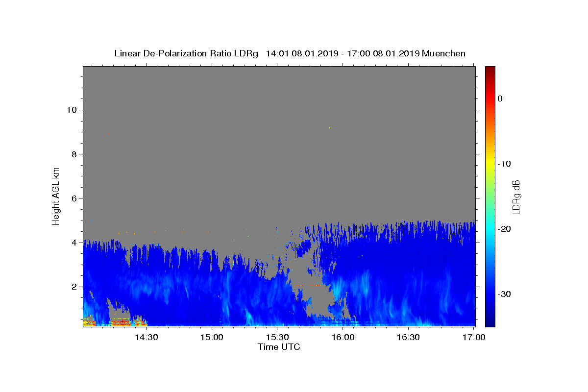Image resolution: width=588 pixels, height=392 pixels.
Task: Click the 'Height AGL km' axis title
Action: 56,196
